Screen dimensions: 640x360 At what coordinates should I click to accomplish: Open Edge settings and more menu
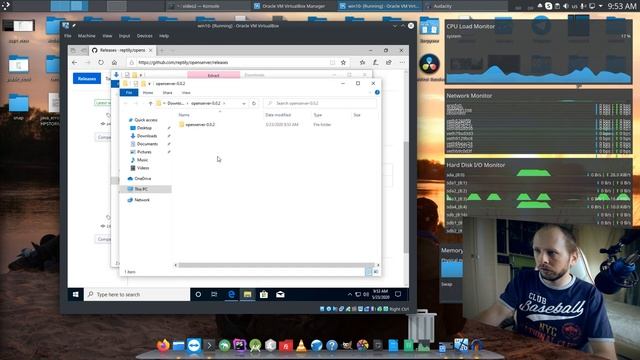tap(402, 62)
